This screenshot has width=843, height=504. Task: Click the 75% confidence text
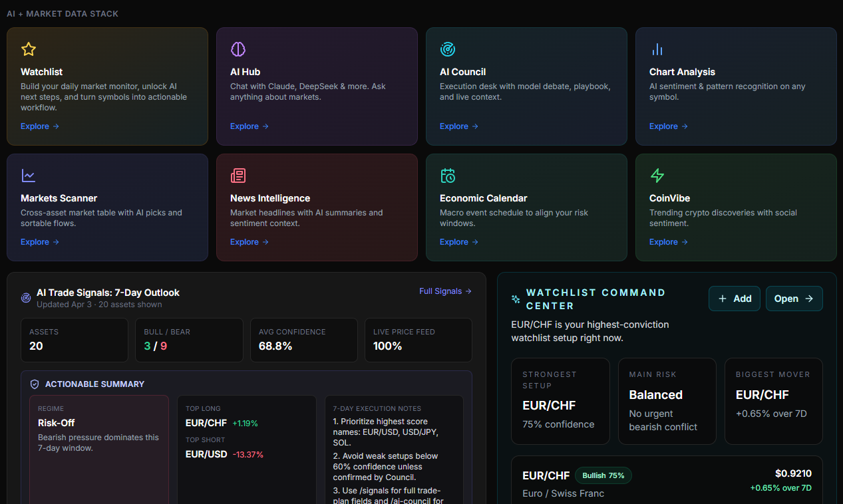558,424
